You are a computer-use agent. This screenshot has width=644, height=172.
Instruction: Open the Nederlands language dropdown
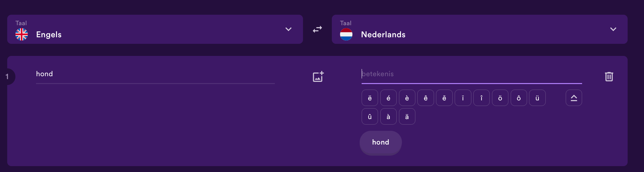coord(480,29)
